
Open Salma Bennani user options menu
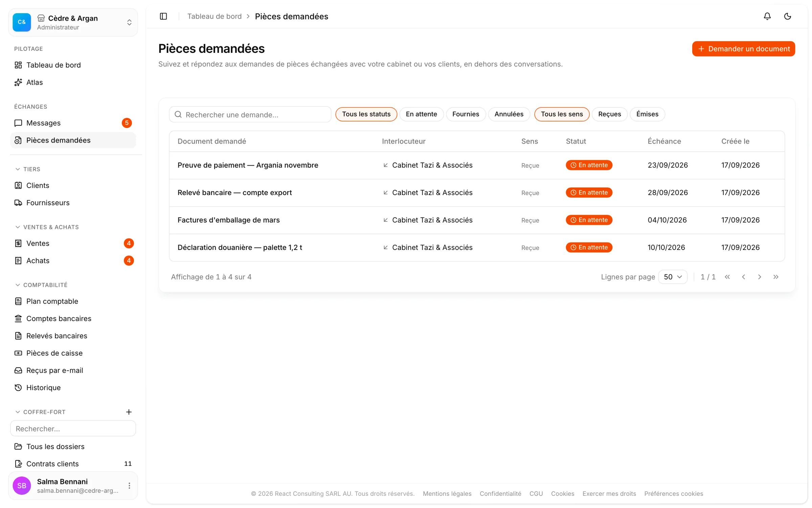point(129,486)
